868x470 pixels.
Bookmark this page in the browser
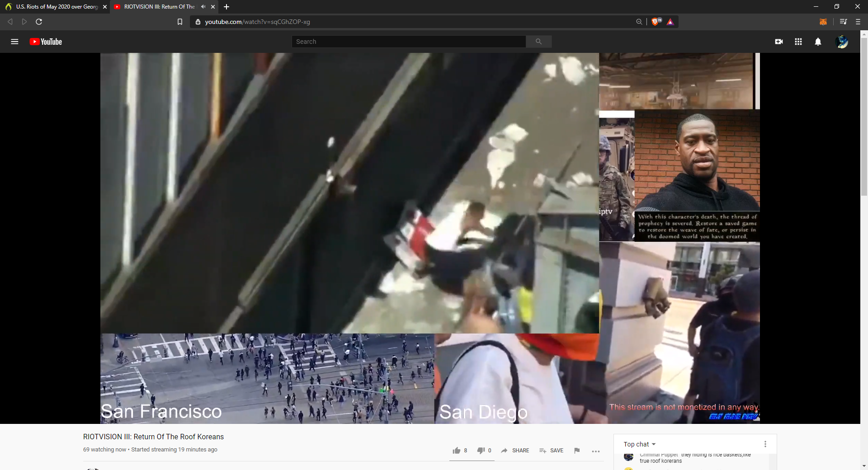[x=180, y=22]
